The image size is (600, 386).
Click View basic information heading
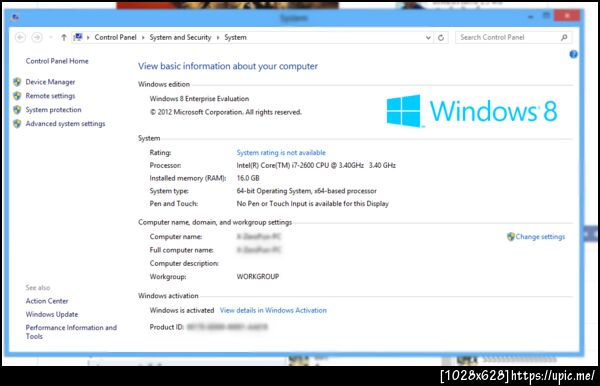(228, 66)
